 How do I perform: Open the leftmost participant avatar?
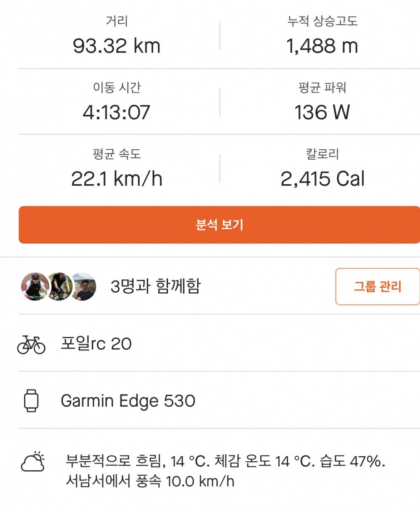pyautogui.click(x=35, y=287)
